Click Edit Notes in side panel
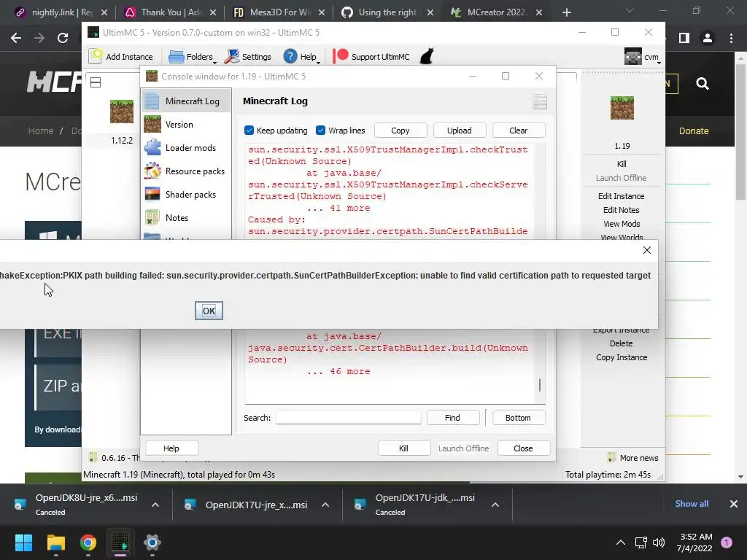The height and width of the screenshot is (560, 747). 622,210
